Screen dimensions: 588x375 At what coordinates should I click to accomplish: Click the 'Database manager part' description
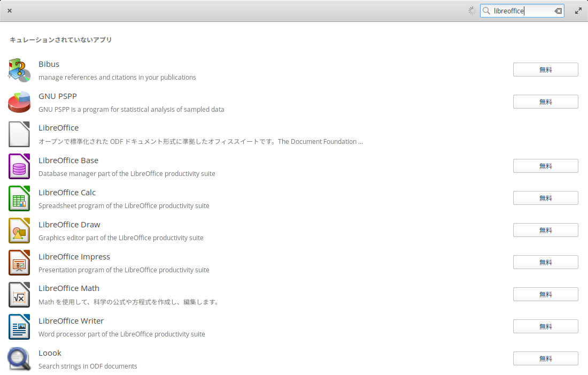click(127, 174)
